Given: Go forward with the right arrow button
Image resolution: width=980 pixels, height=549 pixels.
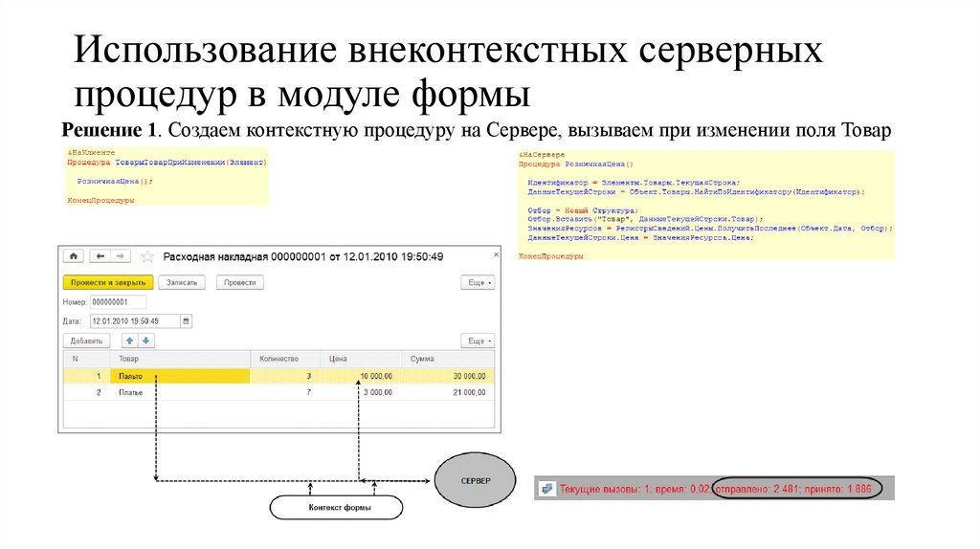Looking at the screenshot, I should [x=121, y=256].
